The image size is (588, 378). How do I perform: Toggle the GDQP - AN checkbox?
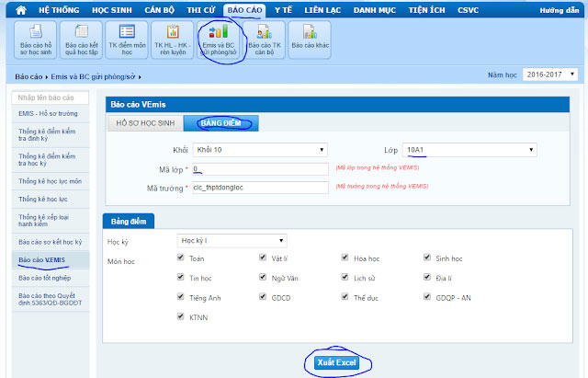[x=428, y=297]
